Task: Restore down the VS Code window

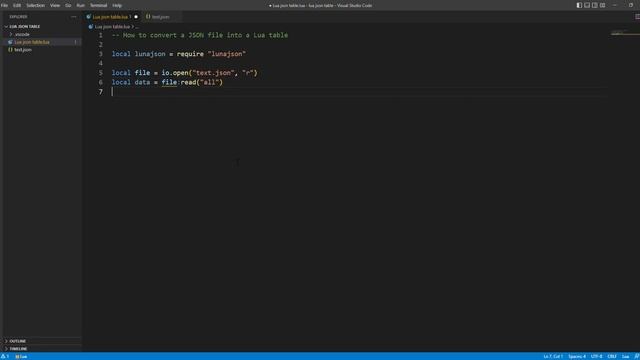Action: 631,5
